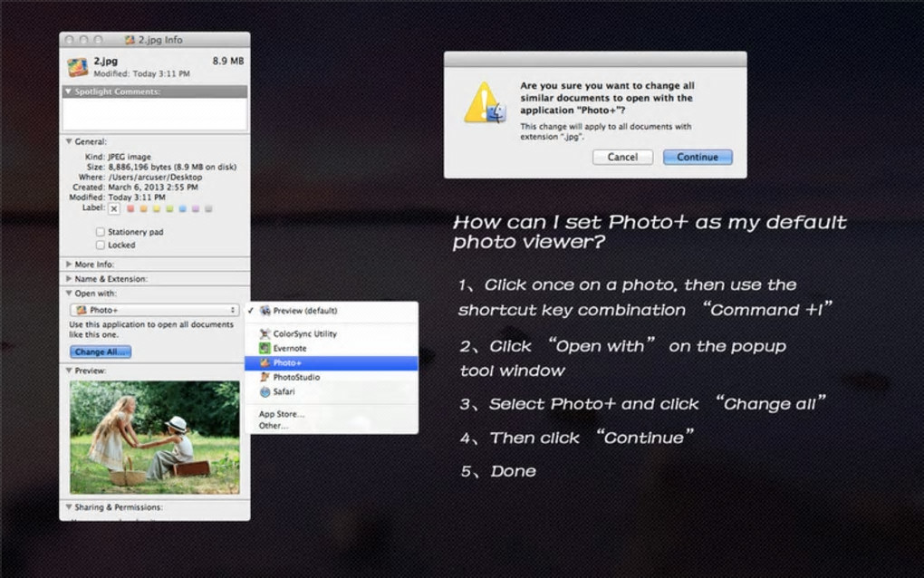Select App Store... in the menu
The image size is (924, 578).
point(282,414)
